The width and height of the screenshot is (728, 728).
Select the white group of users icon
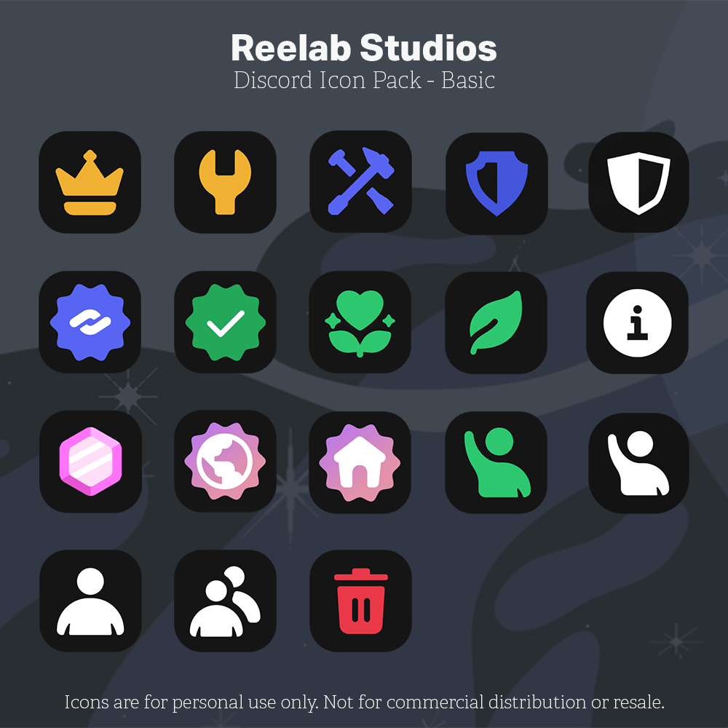pyautogui.click(x=225, y=601)
